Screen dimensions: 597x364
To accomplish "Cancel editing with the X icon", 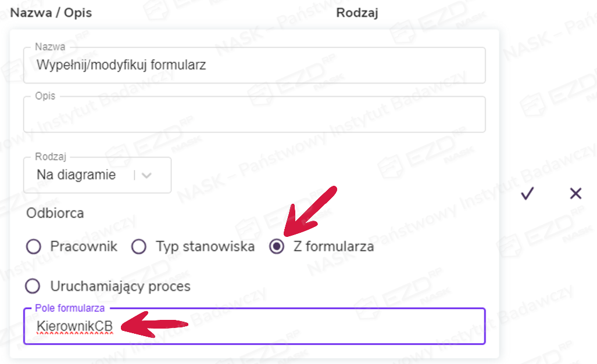I will (575, 194).
